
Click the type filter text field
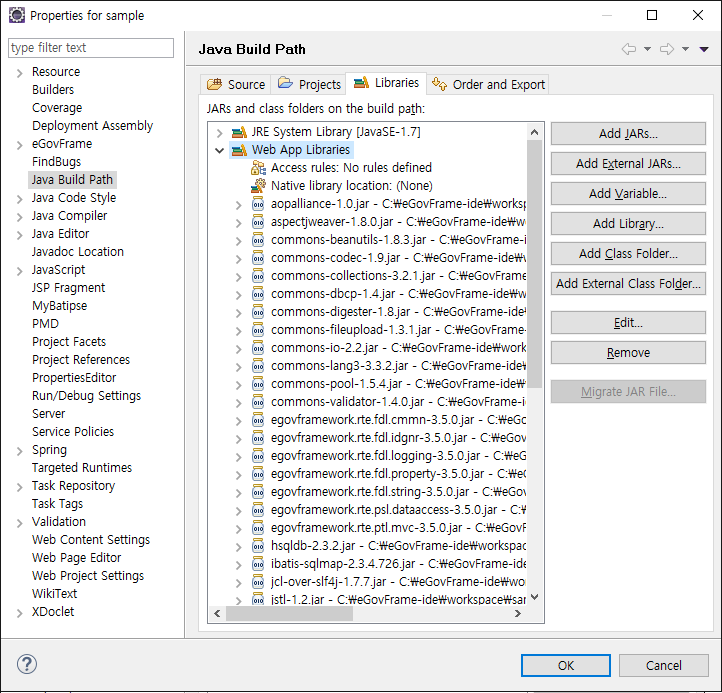coord(91,47)
